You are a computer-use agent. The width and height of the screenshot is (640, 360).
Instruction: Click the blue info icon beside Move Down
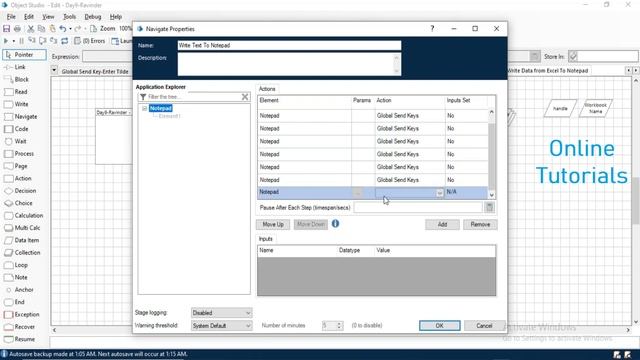[336, 224]
